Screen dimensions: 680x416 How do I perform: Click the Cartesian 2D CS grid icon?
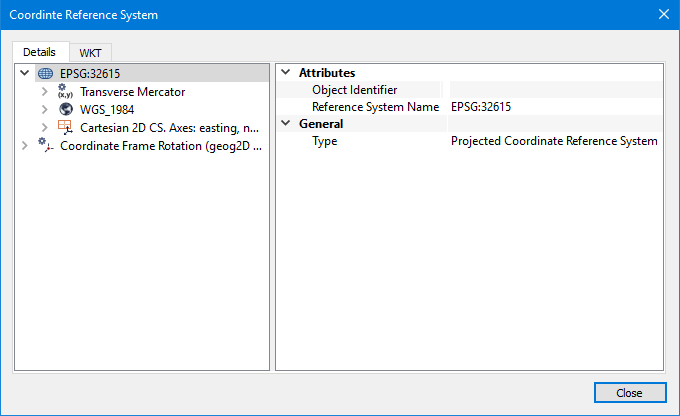point(66,127)
